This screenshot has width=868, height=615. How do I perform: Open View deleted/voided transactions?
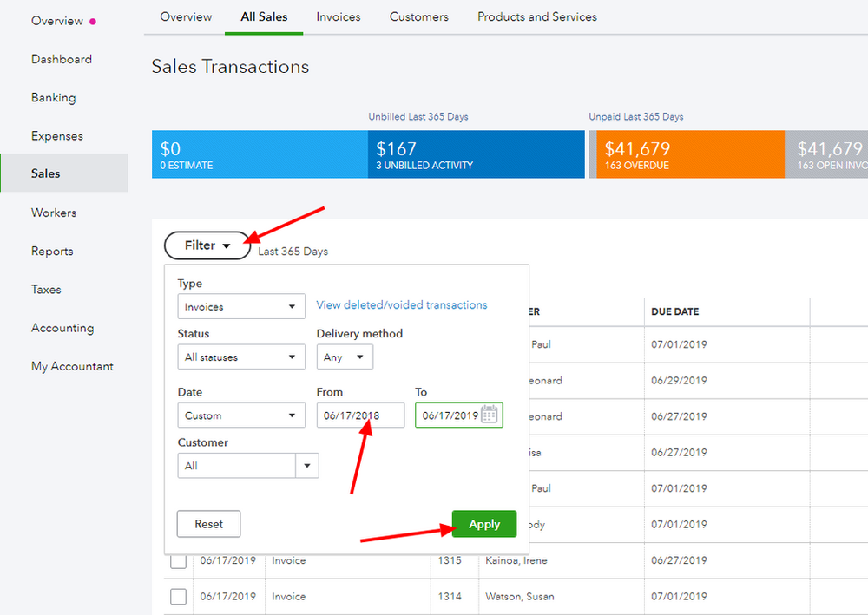[401, 304]
